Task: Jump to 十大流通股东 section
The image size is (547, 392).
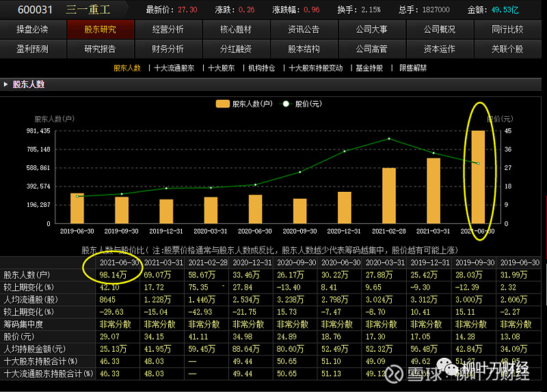Action: point(174,68)
